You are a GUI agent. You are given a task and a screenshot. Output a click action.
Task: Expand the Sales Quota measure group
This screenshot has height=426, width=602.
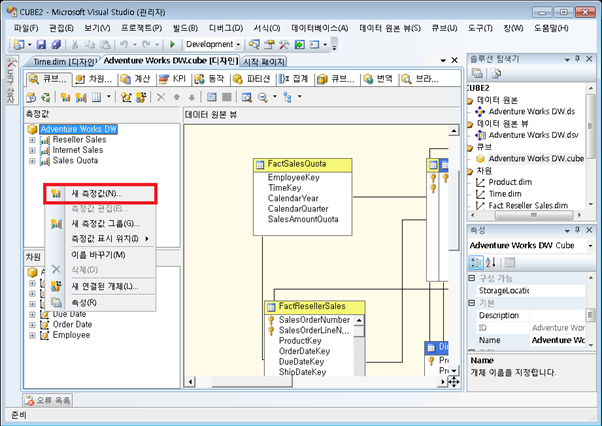pos(32,161)
